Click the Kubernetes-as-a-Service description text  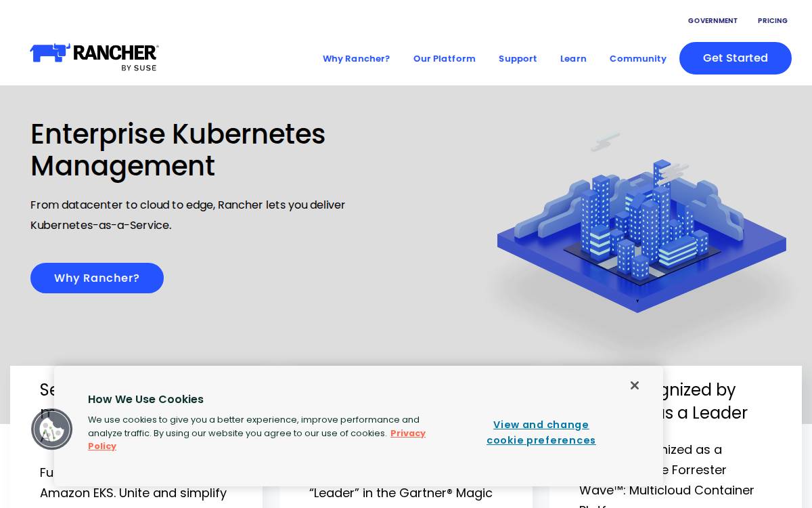point(188,215)
